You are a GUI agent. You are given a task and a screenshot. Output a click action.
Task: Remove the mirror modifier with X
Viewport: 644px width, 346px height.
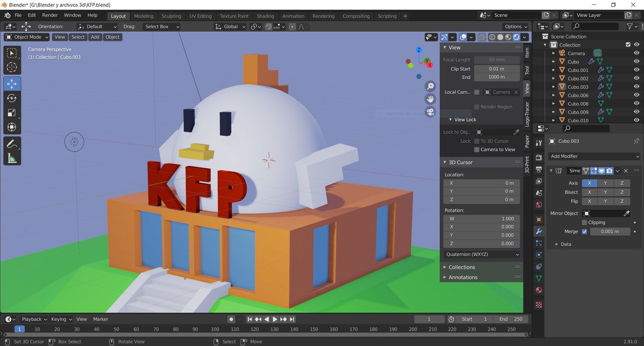click(x=626, y=170)
